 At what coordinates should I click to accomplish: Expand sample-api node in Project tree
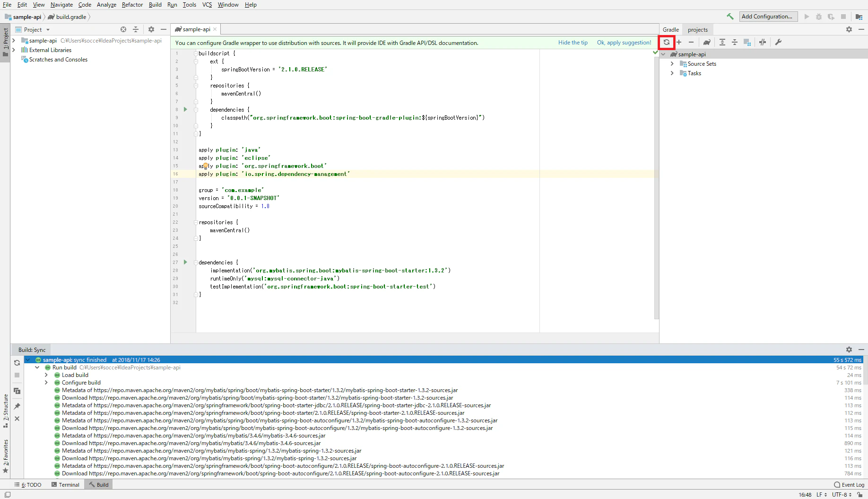click(x=14, y=41)
